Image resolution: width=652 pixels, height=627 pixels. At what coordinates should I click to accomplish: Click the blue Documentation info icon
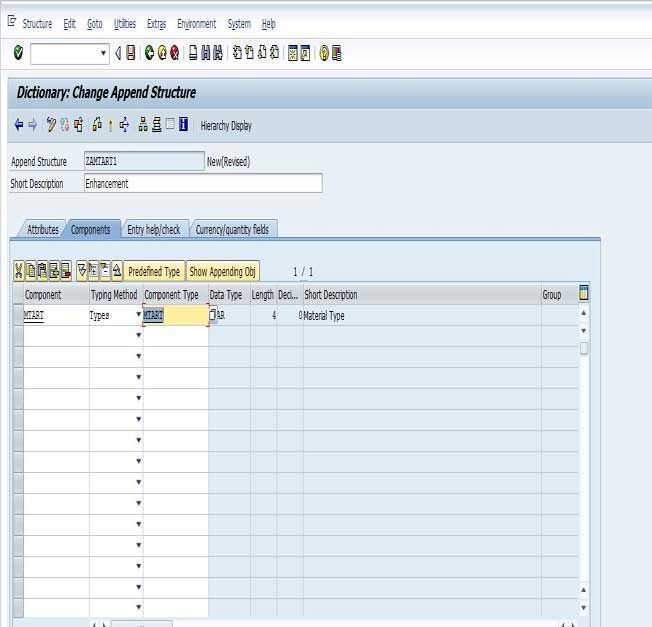click(x=183, y=124)
